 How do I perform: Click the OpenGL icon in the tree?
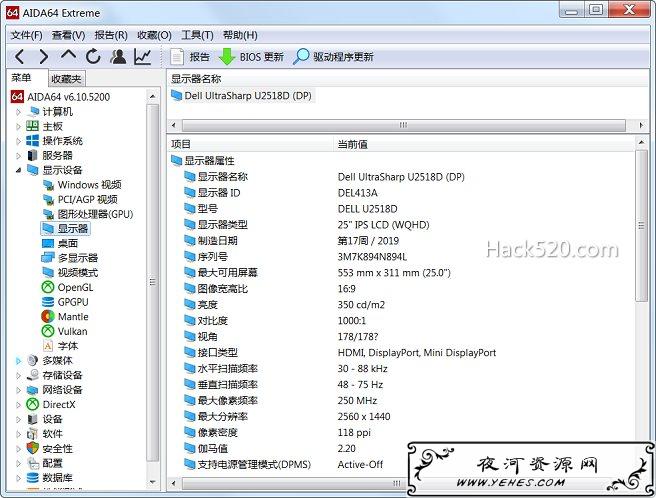click(48, 288)
